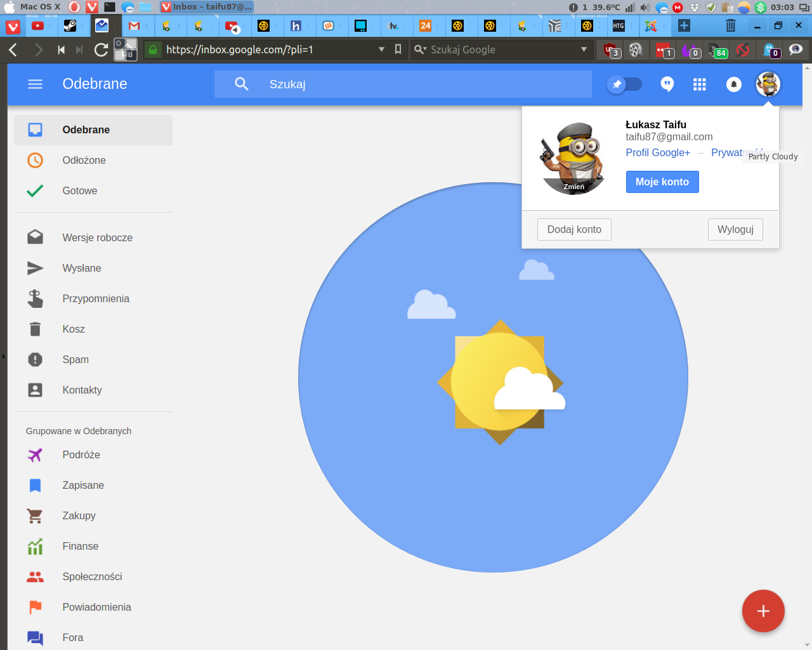Viewport: 812px width, 650px height.
Task: Open Przypomnienia reminders
Action: [93, 298]
